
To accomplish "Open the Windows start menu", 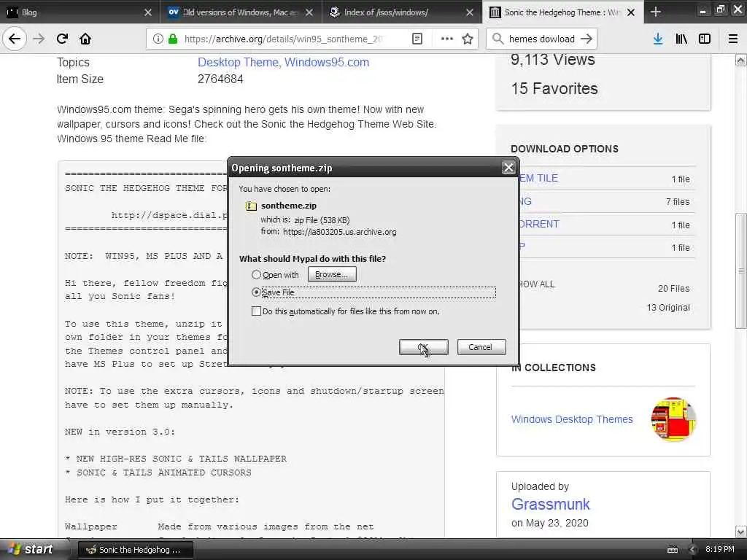I will point(31,550).
